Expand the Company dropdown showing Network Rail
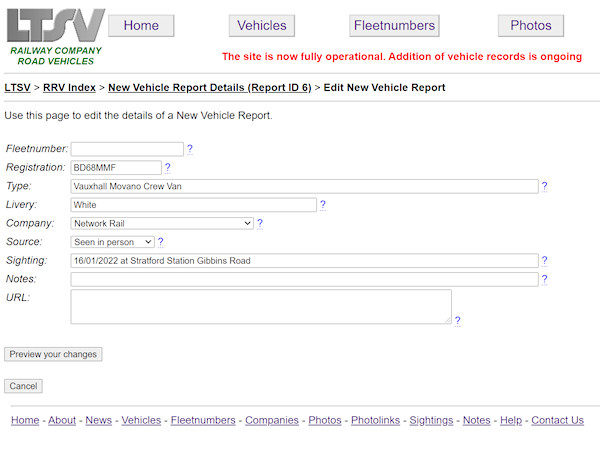This screenshot has height=450, width=600. coord(162,224)
